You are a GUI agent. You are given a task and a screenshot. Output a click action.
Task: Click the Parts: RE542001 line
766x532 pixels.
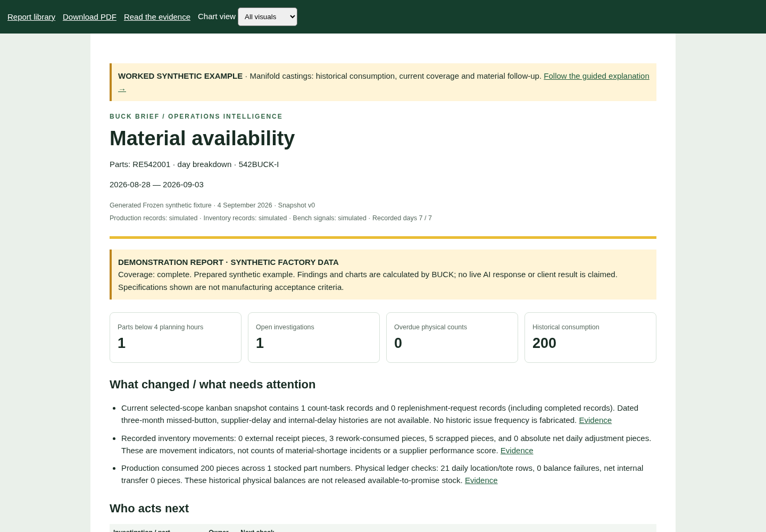click(x=194, y=164)
